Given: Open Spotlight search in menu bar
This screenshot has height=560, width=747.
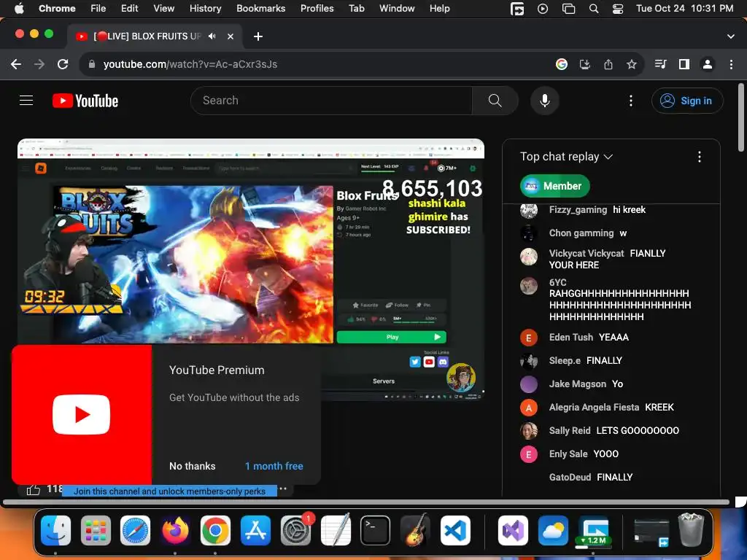Looking at the screenshot, I should tap(594, 8).
